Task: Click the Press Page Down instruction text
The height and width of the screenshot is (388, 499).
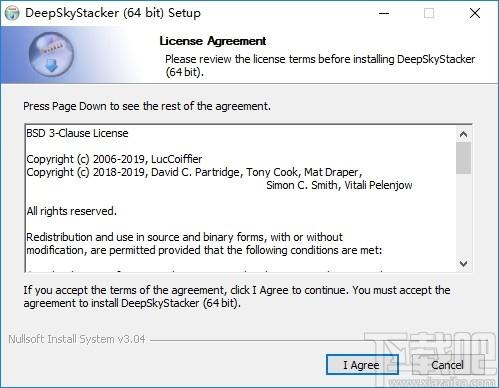Action: [147, 106]
